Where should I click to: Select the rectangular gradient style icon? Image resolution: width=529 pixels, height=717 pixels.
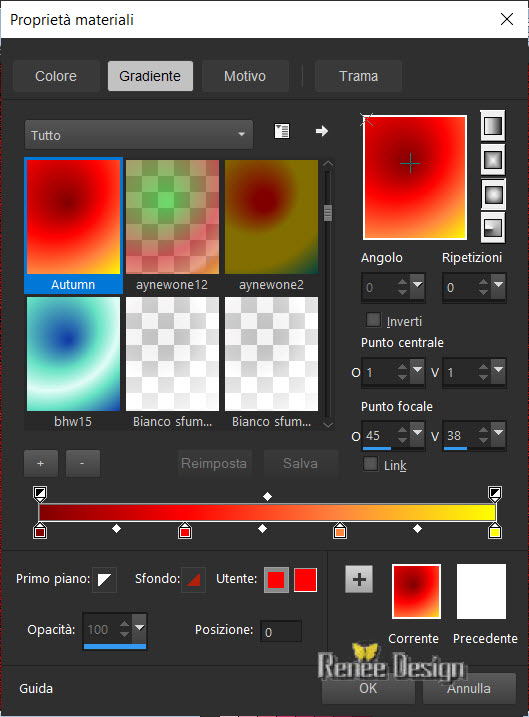[493, 160]
